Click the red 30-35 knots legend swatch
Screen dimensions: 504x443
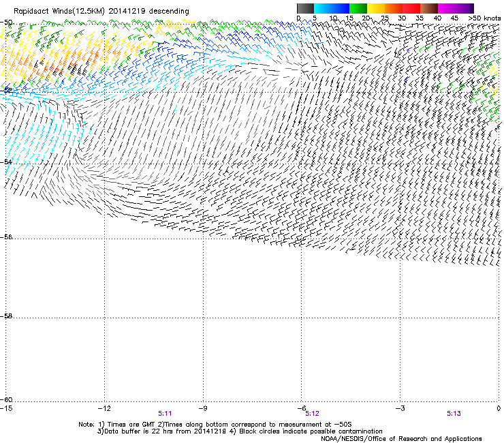[x=411, y=8]
